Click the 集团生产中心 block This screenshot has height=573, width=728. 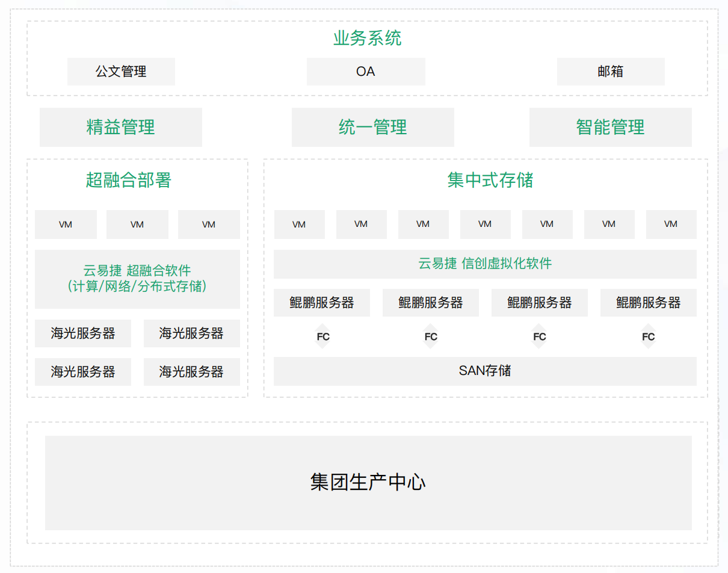[368, 483]
